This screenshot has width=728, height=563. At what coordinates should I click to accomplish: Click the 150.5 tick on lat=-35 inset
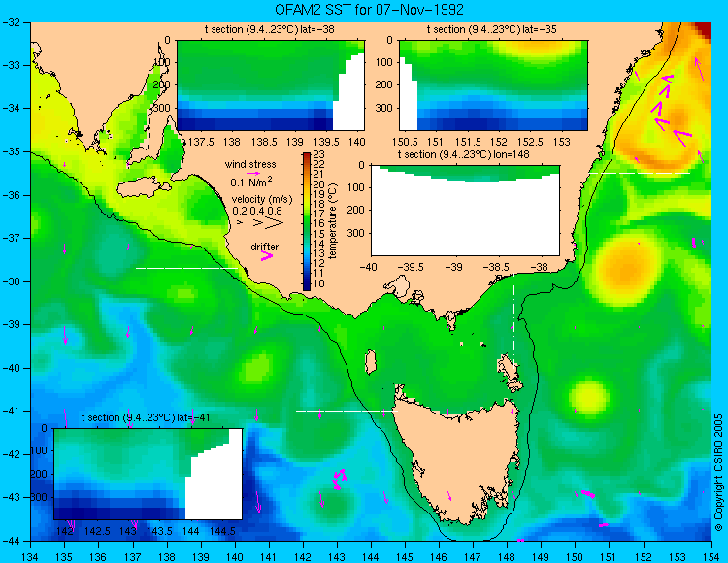coord(404,142)
